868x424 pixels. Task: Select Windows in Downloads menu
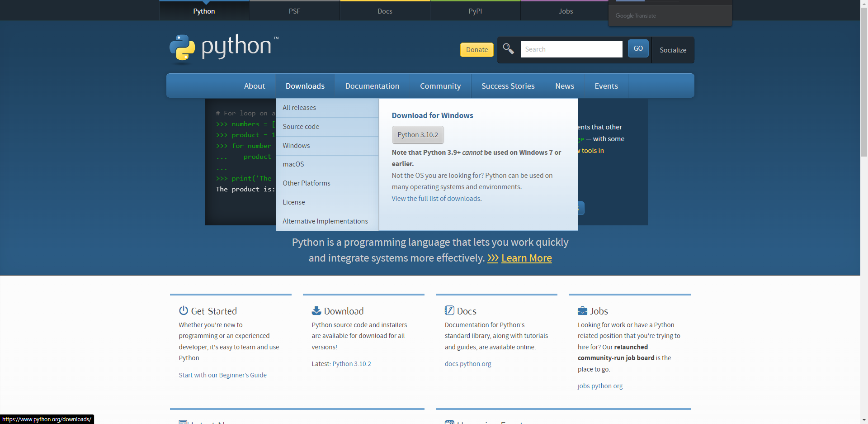(327, 146)
